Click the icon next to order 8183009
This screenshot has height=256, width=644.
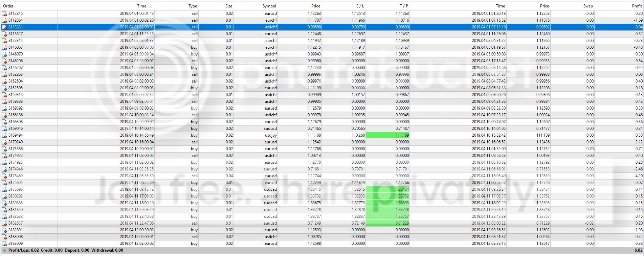[x=4, y=243]
